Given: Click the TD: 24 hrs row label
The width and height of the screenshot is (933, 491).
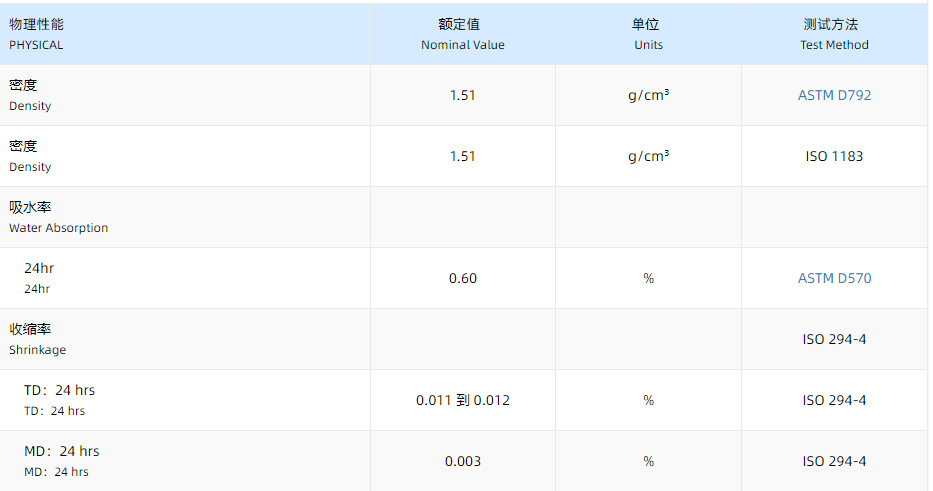Looking at the screenshot, I should tap(59, 400).
